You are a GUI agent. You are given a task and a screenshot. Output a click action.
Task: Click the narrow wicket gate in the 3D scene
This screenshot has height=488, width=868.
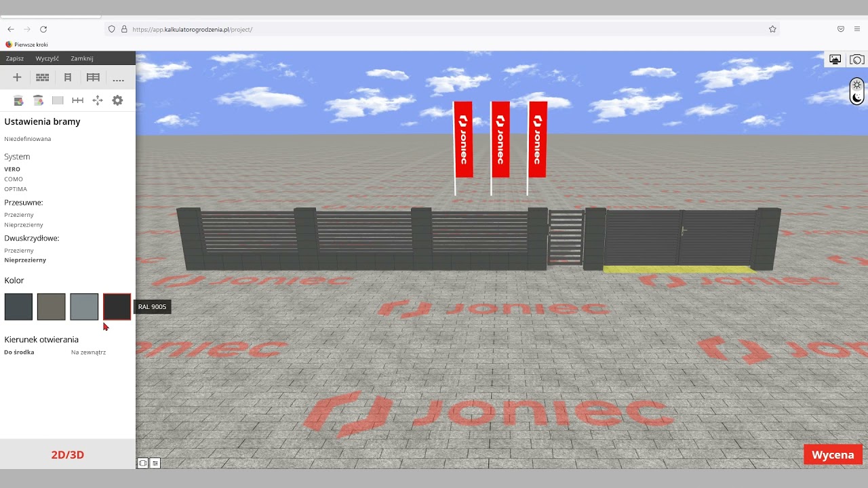click(x=566, y=237)
